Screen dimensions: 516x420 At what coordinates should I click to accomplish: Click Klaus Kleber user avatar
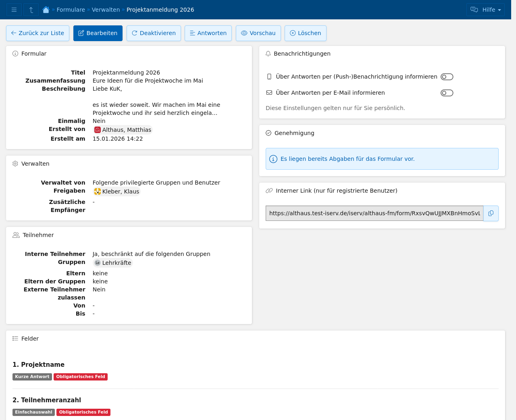tap(98, 191)
